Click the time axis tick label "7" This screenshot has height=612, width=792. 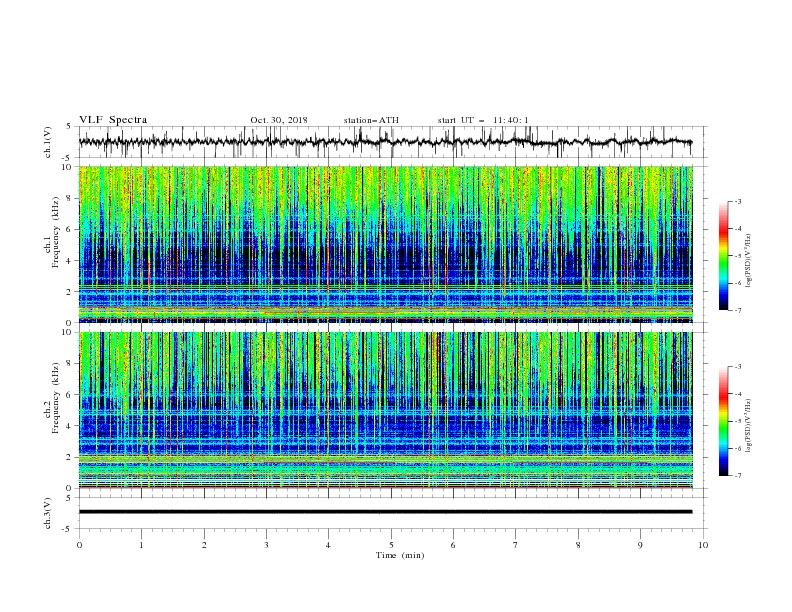516,545
